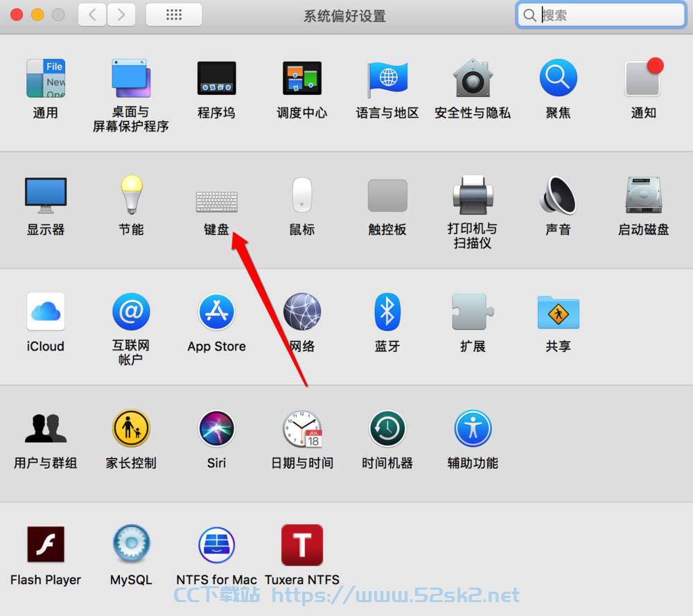Open the Flash Player pane
The width and height of the screenshot is (693, 616).
(46, 545)
